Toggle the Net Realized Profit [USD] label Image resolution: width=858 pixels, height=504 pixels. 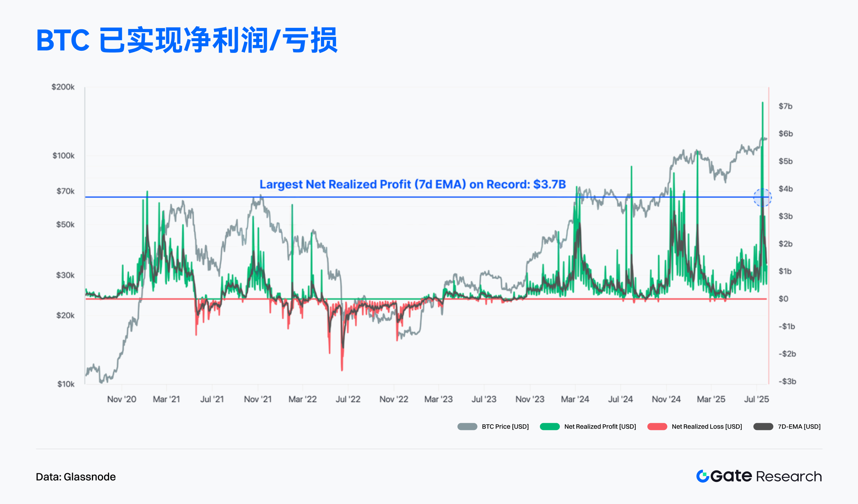600,426
